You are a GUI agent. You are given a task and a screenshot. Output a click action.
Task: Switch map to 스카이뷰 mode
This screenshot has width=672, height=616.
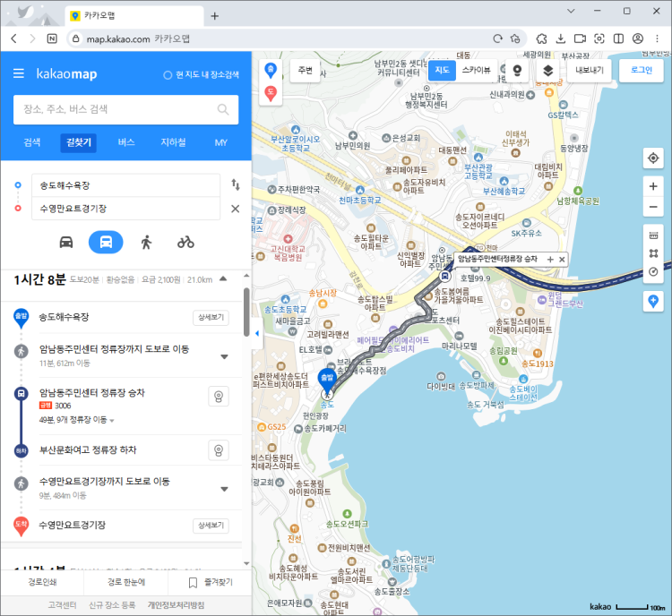coord(476,70)
